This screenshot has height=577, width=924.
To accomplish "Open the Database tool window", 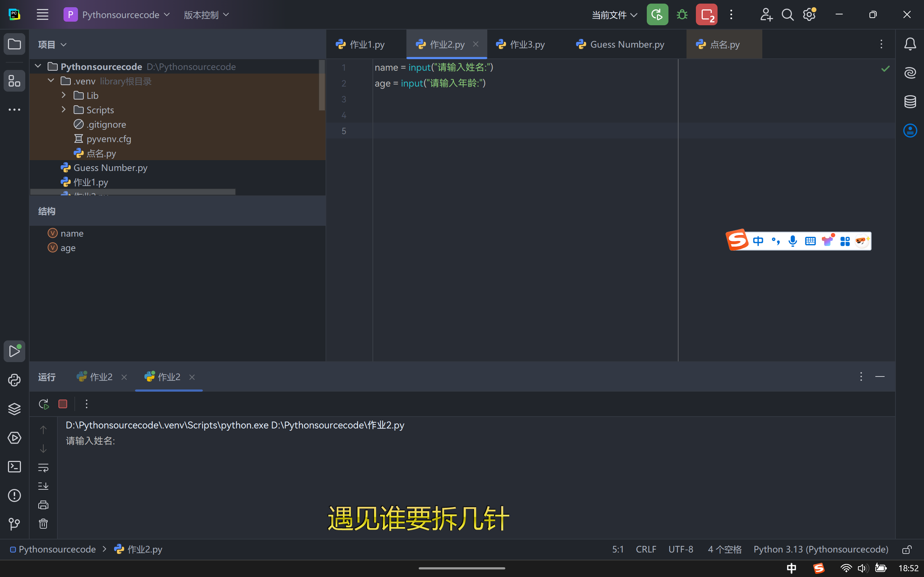I will [910, 101].
